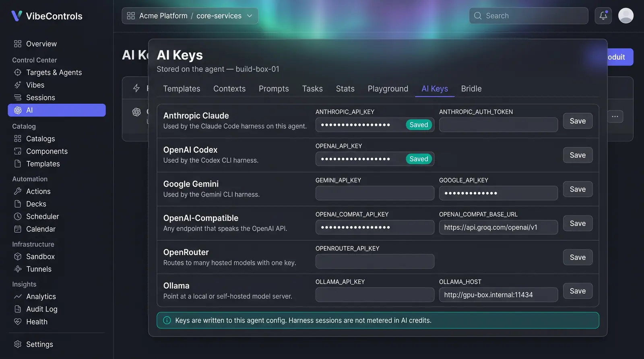Click the lightning bolt icon behind dialog
The image size is (644, 359).
tap(136, 88)
